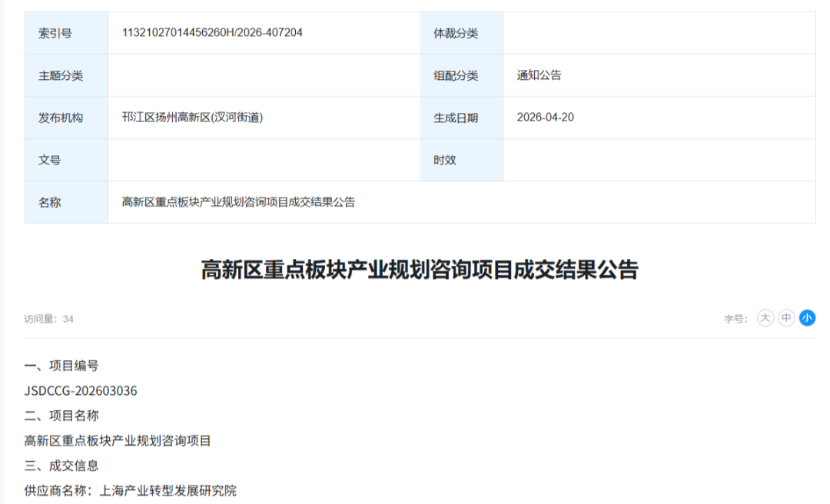
Task: Click the 名称 label cell
Action: coord(66,202)
